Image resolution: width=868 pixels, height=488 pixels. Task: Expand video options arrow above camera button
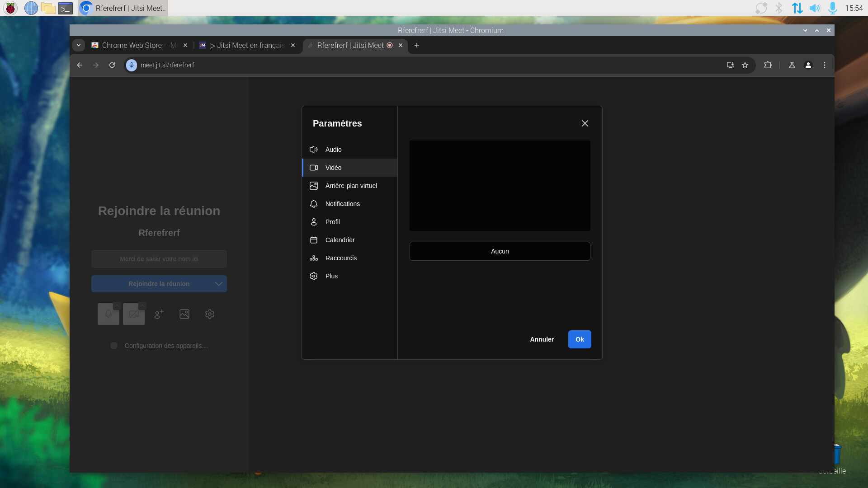[x=142, y=305]
